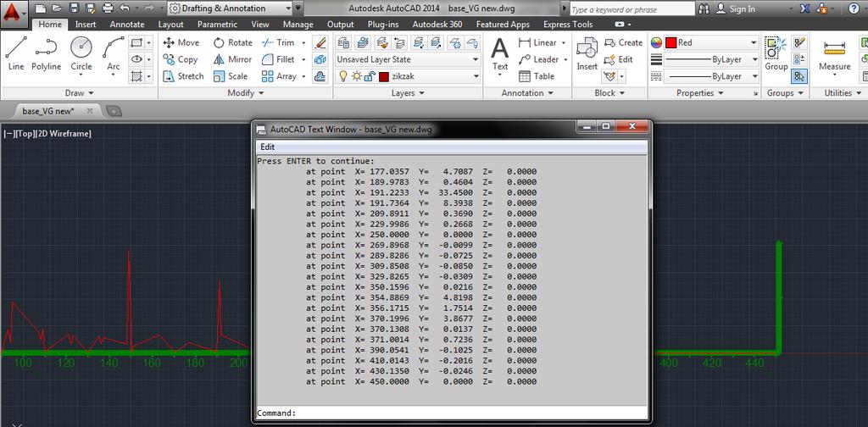This screenshot has width=868, height=427.
Task: Select the Line drawing tool
Action: [16, 54]
